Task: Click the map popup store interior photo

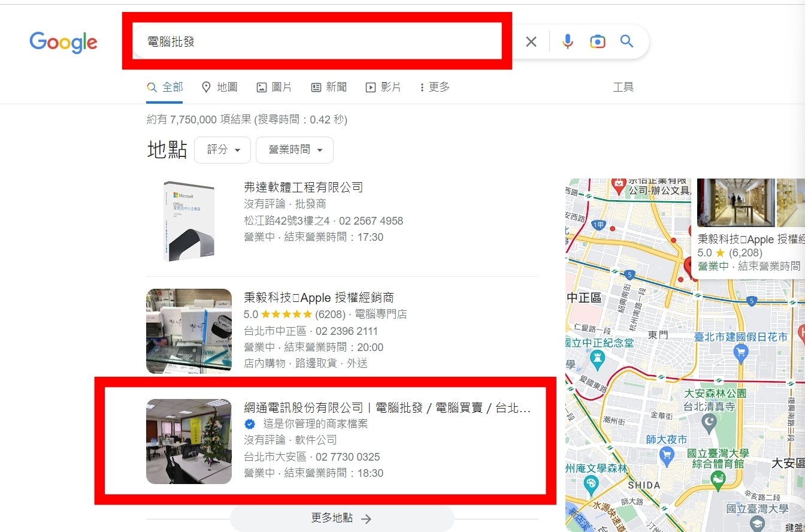Action: point(736,202)
